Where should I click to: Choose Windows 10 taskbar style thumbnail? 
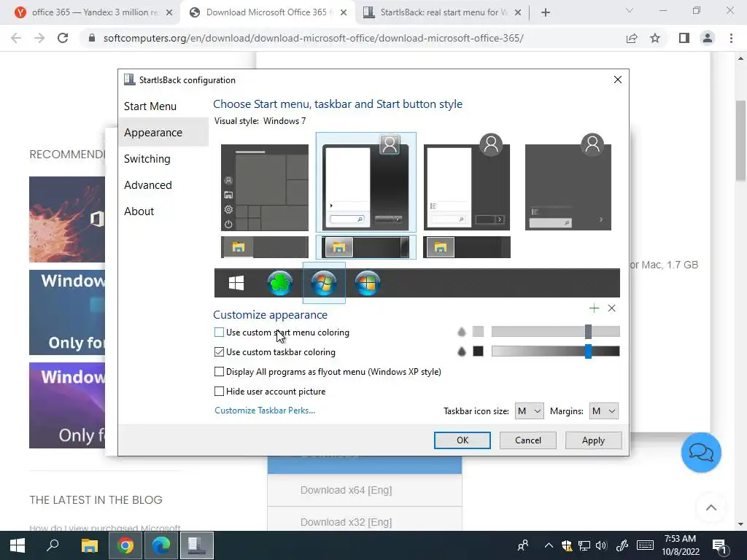(x=264, y=247)
